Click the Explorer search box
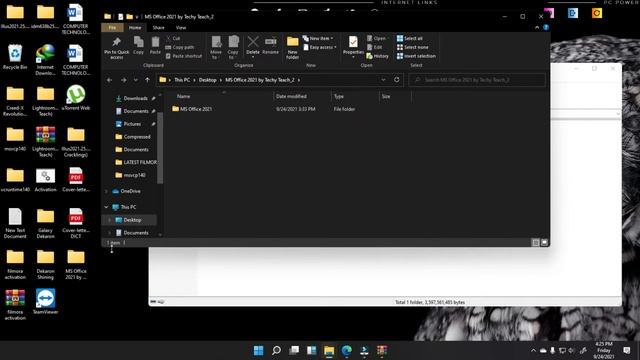 click(x=477, y=80)
